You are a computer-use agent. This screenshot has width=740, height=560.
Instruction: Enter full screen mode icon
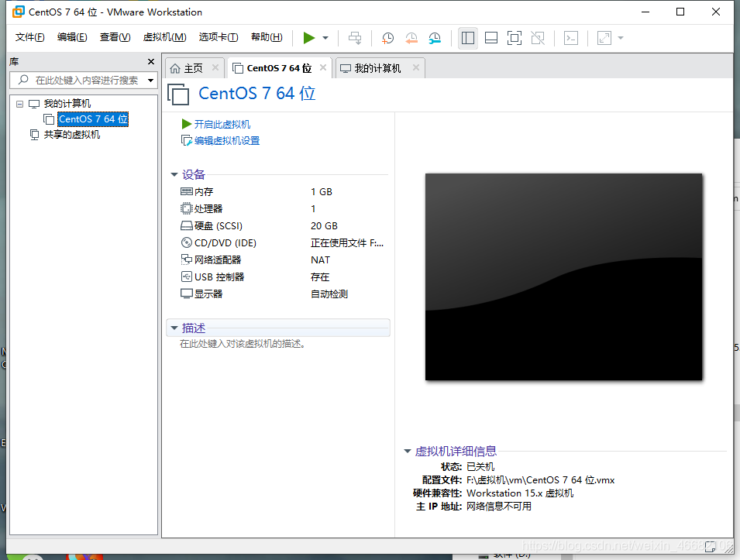click(515, 38)
